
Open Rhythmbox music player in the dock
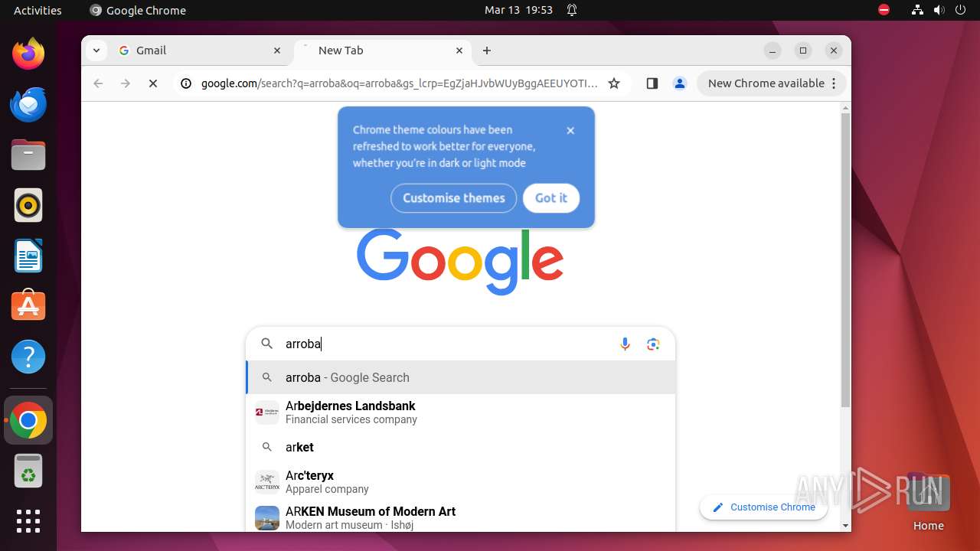pos(28,205)
